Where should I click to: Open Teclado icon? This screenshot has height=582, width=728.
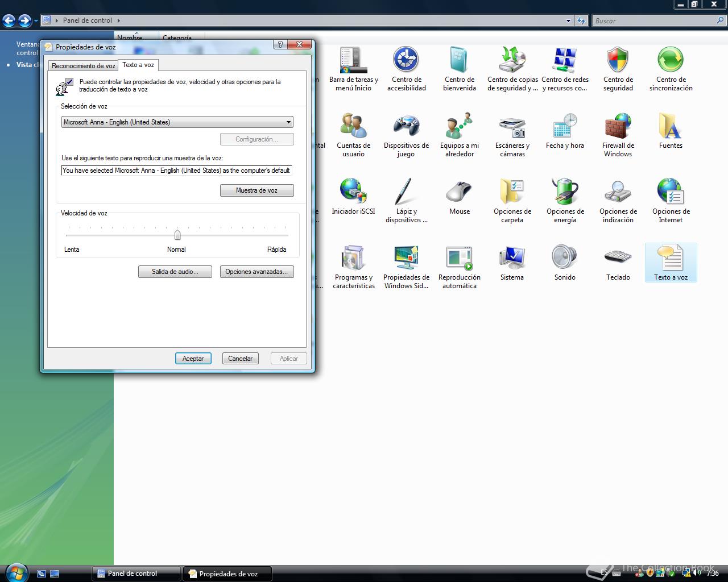coord(618,263)
